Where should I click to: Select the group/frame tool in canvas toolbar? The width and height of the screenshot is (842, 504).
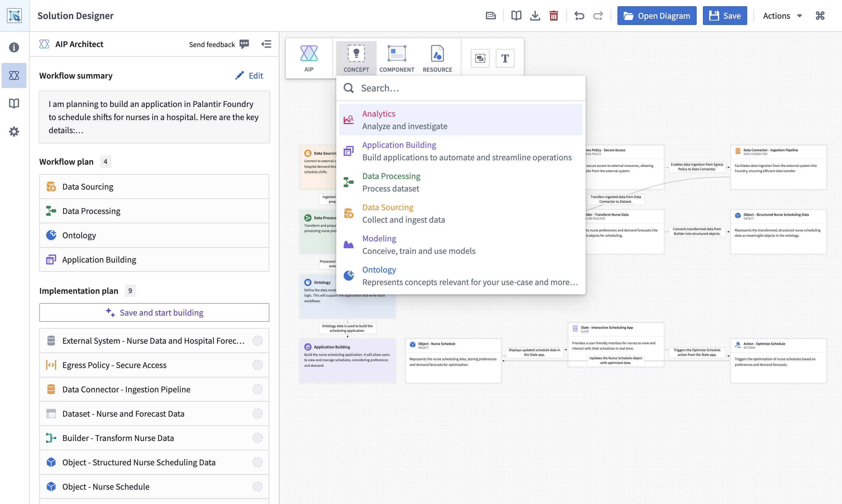click(480, 58)
